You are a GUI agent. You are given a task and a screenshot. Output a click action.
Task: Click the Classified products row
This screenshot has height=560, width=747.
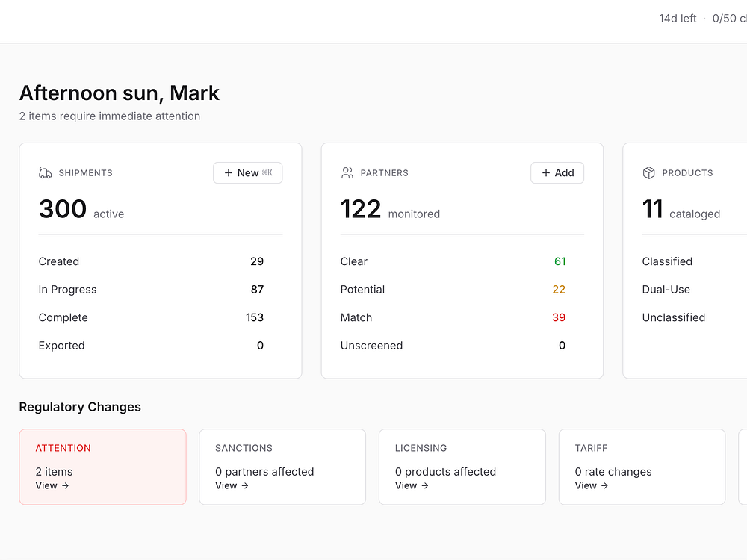[695, 261]
